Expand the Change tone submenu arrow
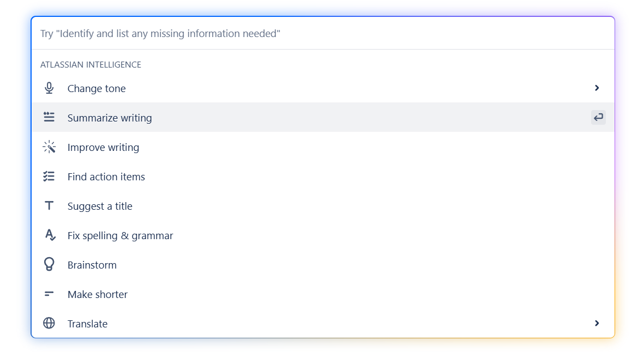Screen dimensions: 644x353 [597, 88]
